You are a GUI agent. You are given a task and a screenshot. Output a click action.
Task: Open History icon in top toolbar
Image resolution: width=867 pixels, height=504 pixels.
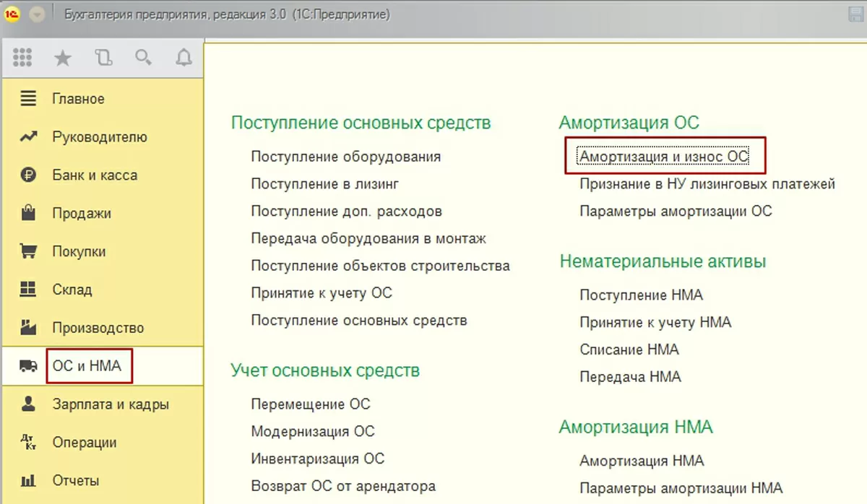[103, 58]
